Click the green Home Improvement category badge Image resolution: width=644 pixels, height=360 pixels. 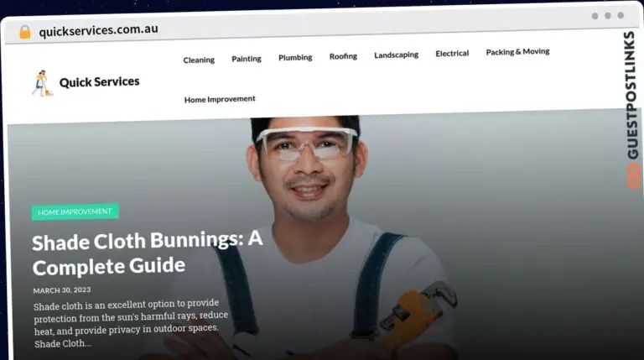[x=75, y=212]
